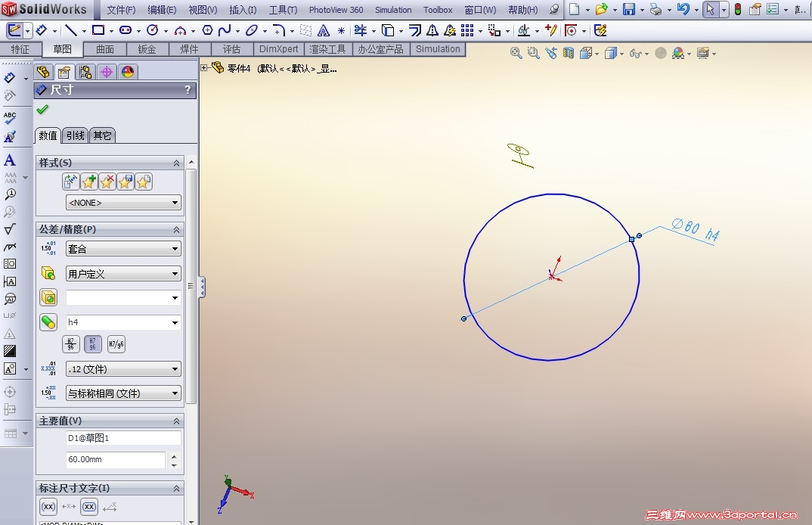Click the Rebuild traffic light icon
The height and width of the screenshot is (525, 812).
pos(738,9)
